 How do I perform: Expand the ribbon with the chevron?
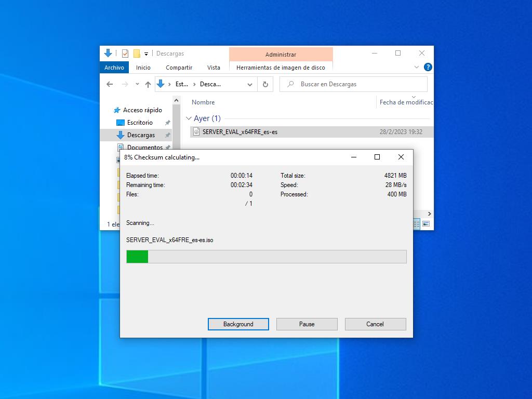[417, 67]
